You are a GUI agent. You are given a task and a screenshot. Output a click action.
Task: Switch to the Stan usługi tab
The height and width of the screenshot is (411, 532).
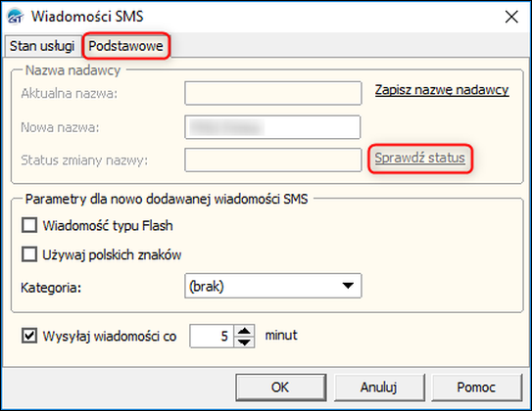click(x=42, y=46)
